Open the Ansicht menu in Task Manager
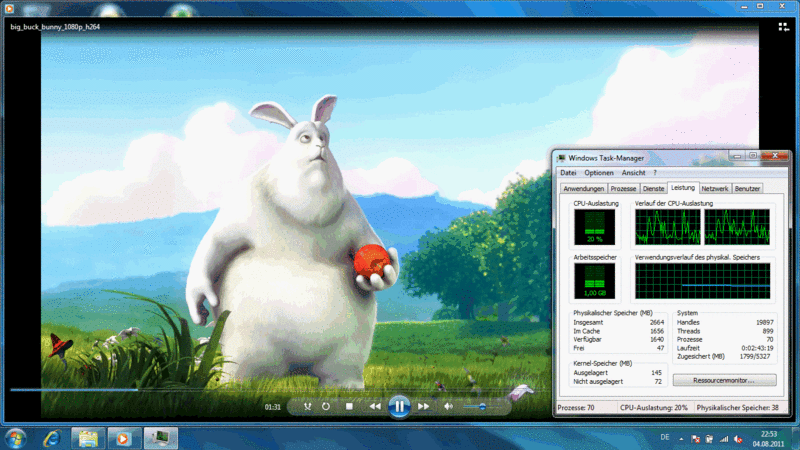This screenshot has width=800, height=450. tap(633, 173)
